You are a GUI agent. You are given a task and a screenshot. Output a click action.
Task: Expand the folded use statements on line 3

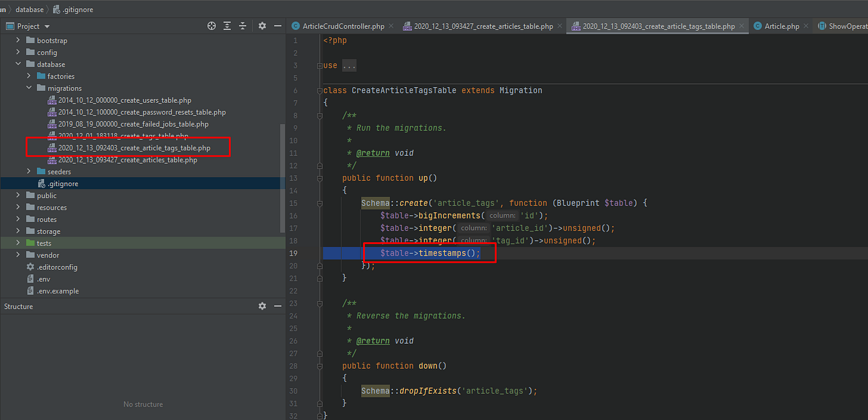(348, 65)
